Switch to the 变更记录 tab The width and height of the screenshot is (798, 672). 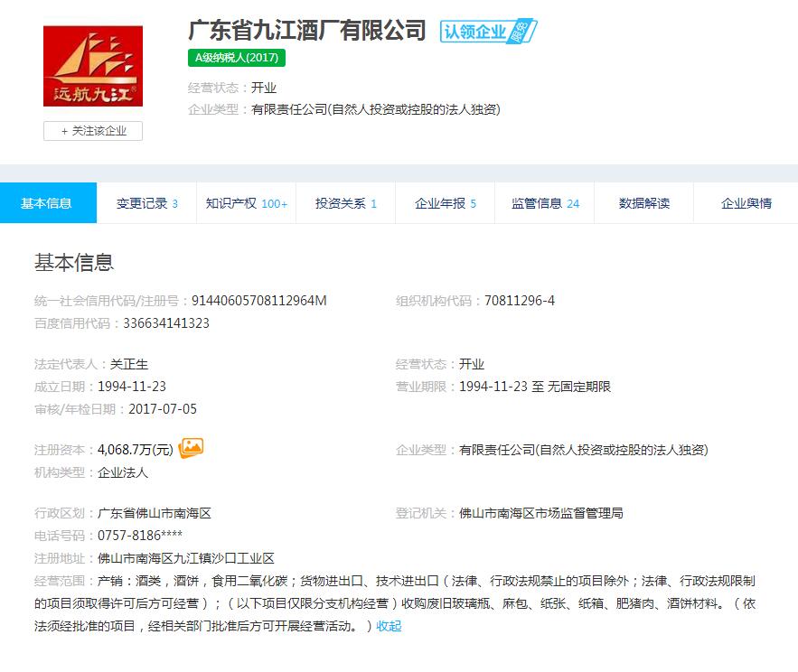(x=146, y=203)
